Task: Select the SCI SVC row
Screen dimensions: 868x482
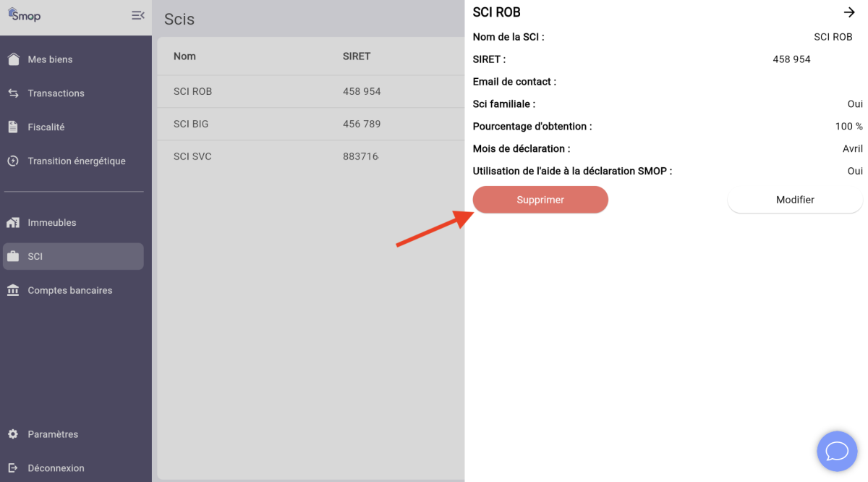Action: [311, 157]
